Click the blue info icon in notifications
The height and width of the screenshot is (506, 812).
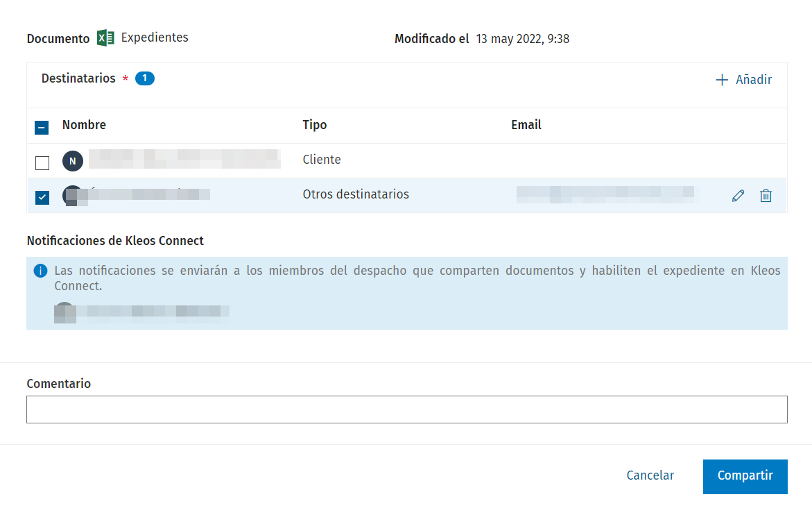[41, 270]
